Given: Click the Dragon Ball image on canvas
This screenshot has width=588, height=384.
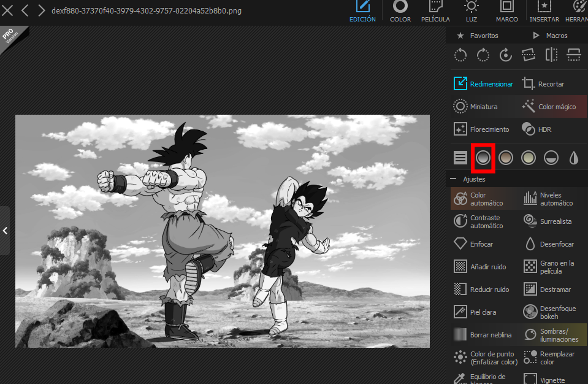Looking at the screenshot, I should [223, 231].
